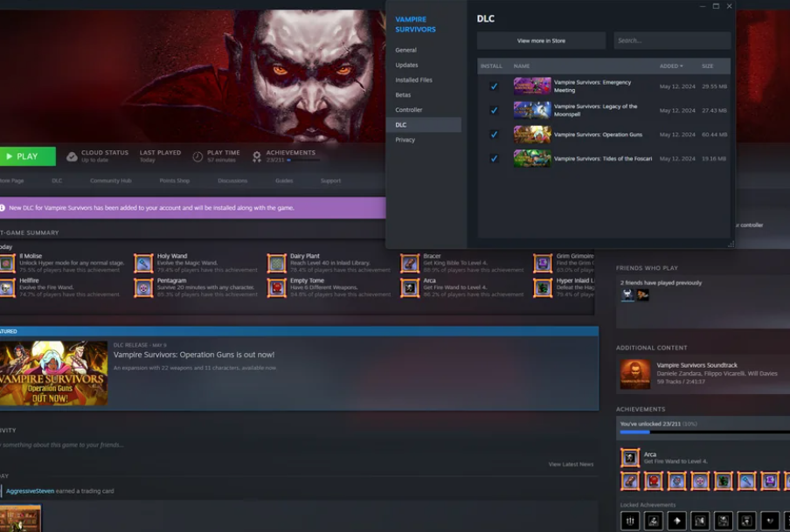Screen dimensions: 790x532
Task: Open Support link
Action: pyautogui.click(x=330, y=180)
